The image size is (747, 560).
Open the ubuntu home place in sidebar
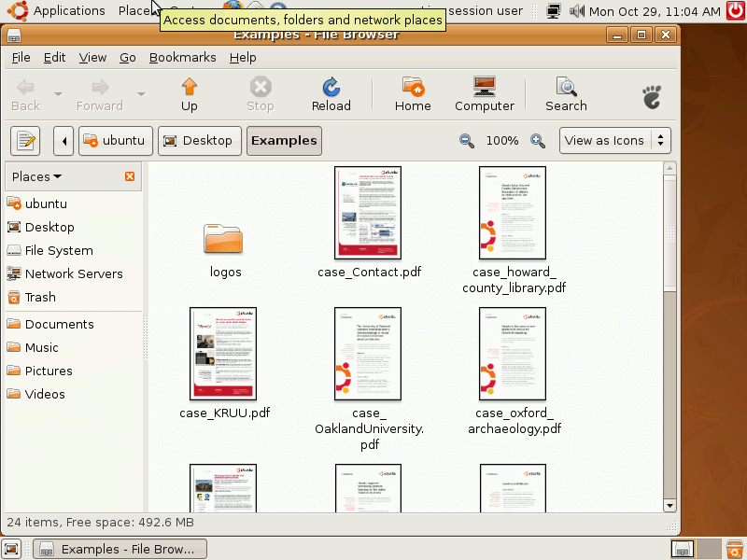pos(36,203)
